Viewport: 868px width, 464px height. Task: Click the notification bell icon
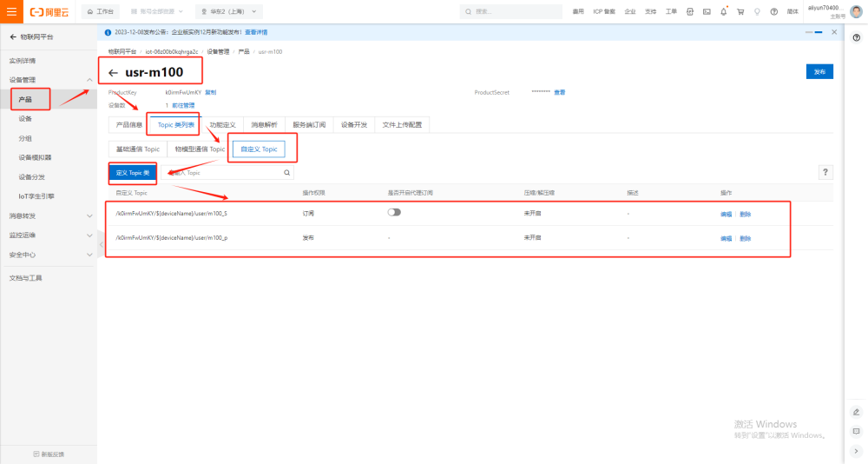coord(723,11)
